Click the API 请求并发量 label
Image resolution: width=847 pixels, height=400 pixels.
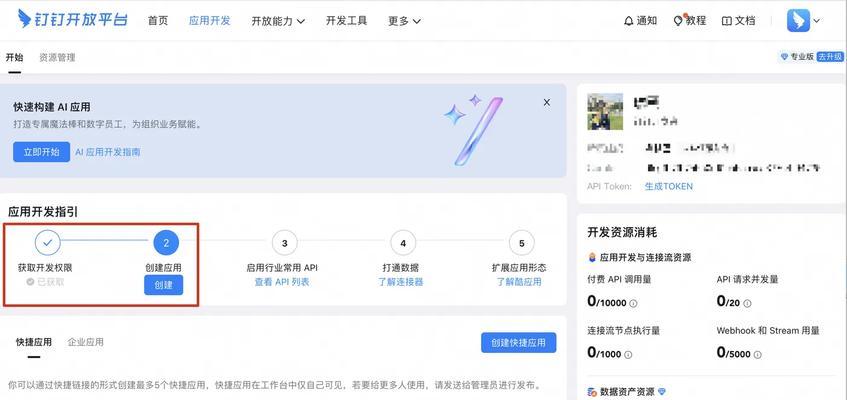click(748, 279)
